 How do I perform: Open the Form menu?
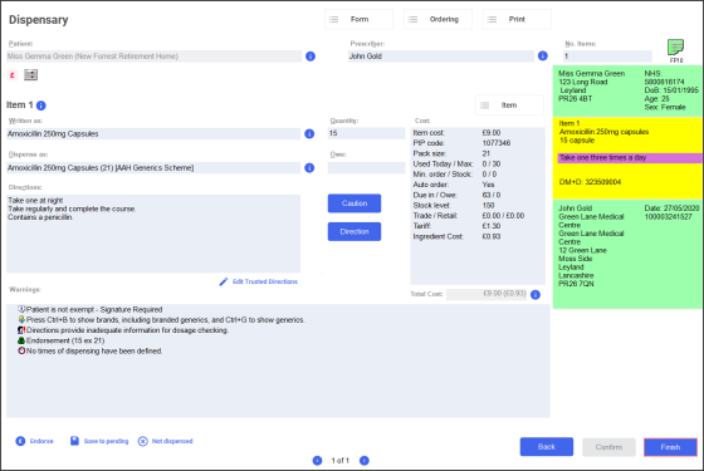pos(359,19)
